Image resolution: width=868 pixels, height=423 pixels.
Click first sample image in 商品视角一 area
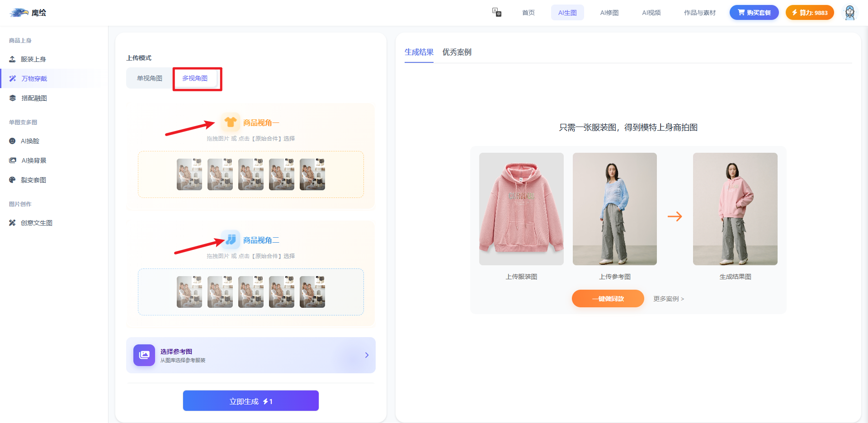point(189,174)
